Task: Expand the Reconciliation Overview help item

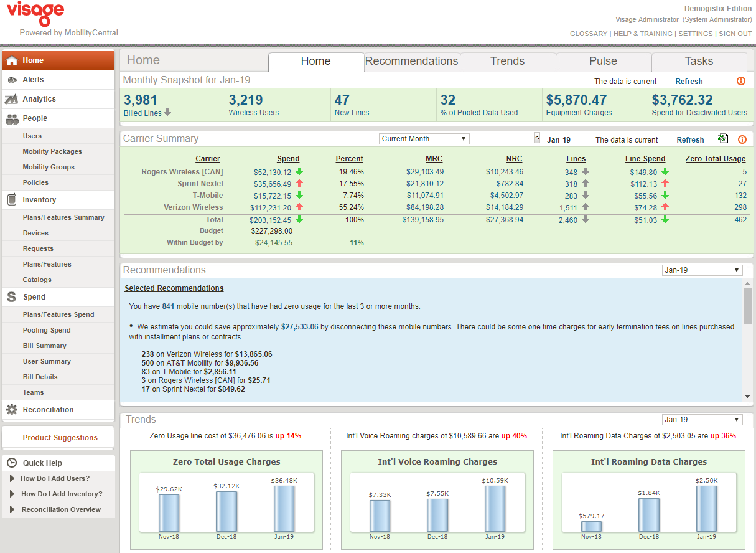Action: coord(60,510)
